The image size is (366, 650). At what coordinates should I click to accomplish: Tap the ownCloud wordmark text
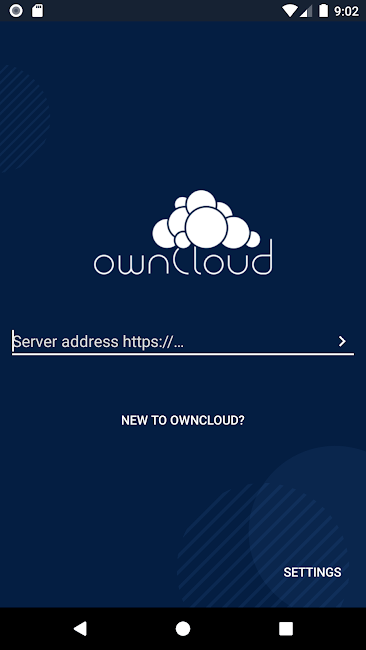tap(183, 259)
